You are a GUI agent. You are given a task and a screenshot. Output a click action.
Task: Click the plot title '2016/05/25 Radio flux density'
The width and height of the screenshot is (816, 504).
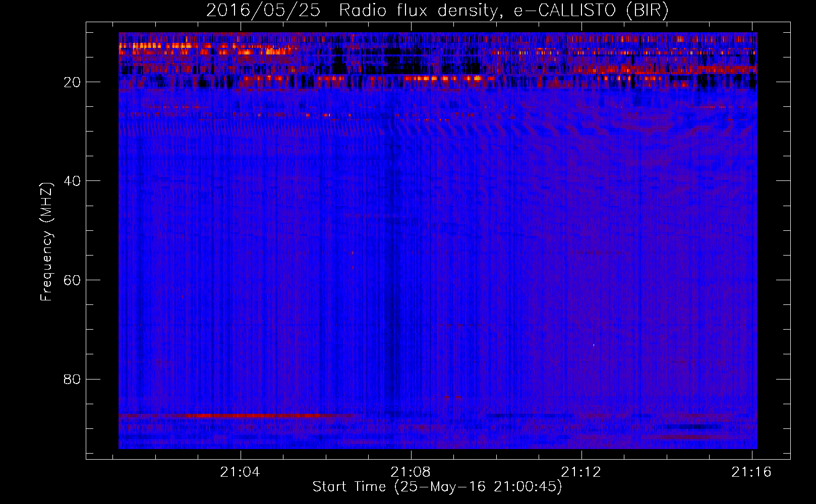[437, 11]
